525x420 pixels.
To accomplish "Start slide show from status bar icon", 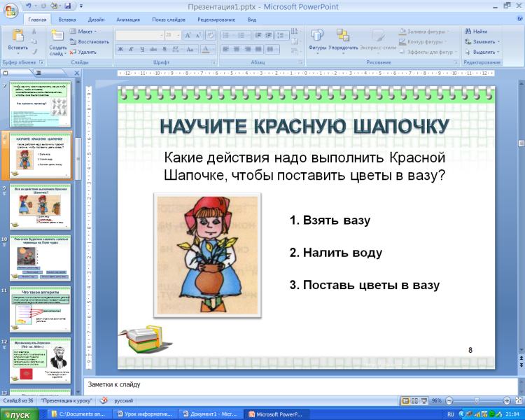I will tap(424, 400).
